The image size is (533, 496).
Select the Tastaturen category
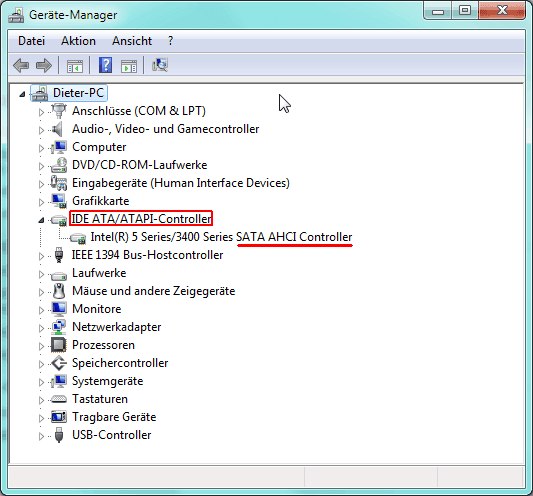click(100, 399)
